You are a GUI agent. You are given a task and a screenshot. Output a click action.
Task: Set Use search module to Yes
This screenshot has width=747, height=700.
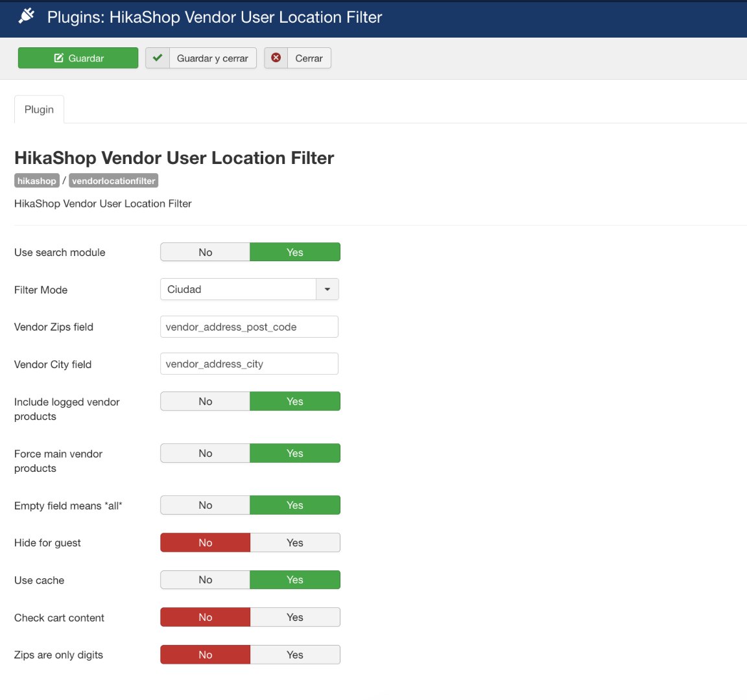pos(295,252)
